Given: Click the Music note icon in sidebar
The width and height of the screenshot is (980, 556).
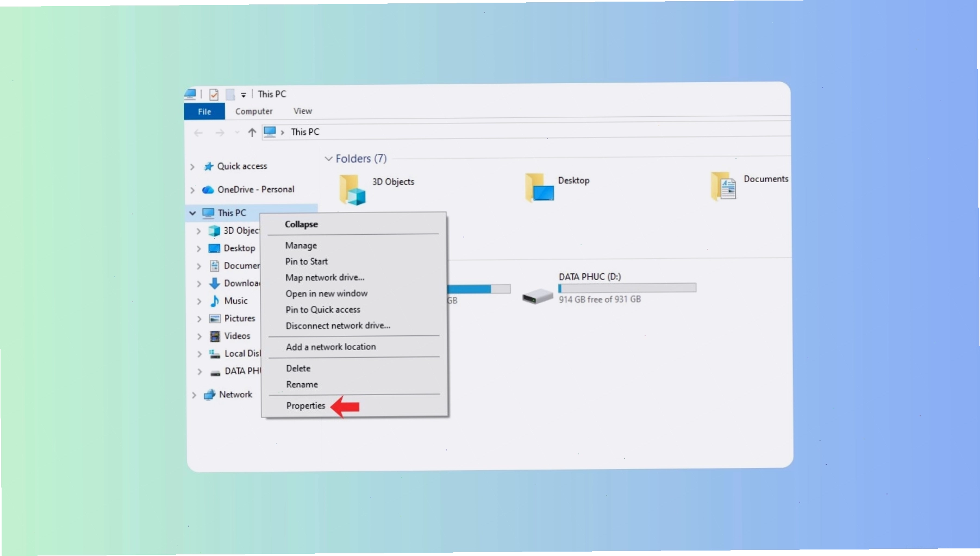Looking at the screenshot, I should coord(215,301).
